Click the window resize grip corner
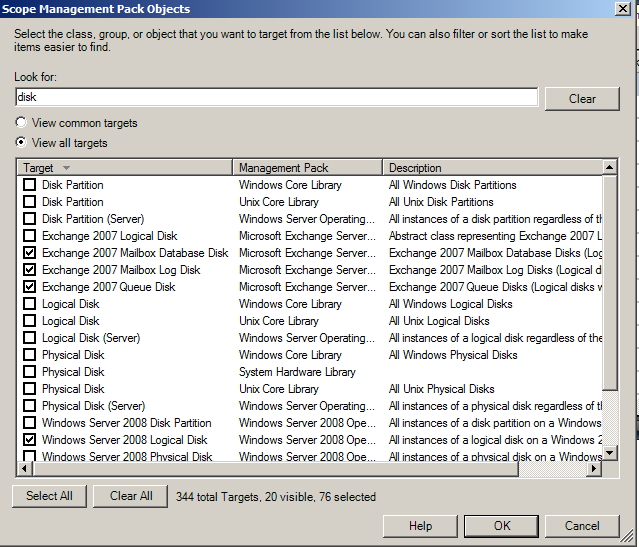The height and width of the screenshot is (547, 639). [x=628, y=537]
